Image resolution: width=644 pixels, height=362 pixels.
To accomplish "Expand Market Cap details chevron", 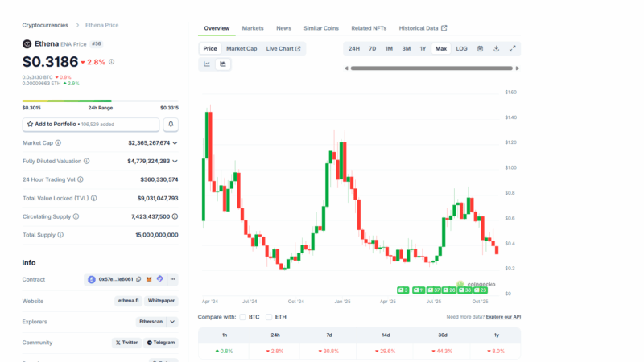I will pyautogui.click(x=175, y=143).
